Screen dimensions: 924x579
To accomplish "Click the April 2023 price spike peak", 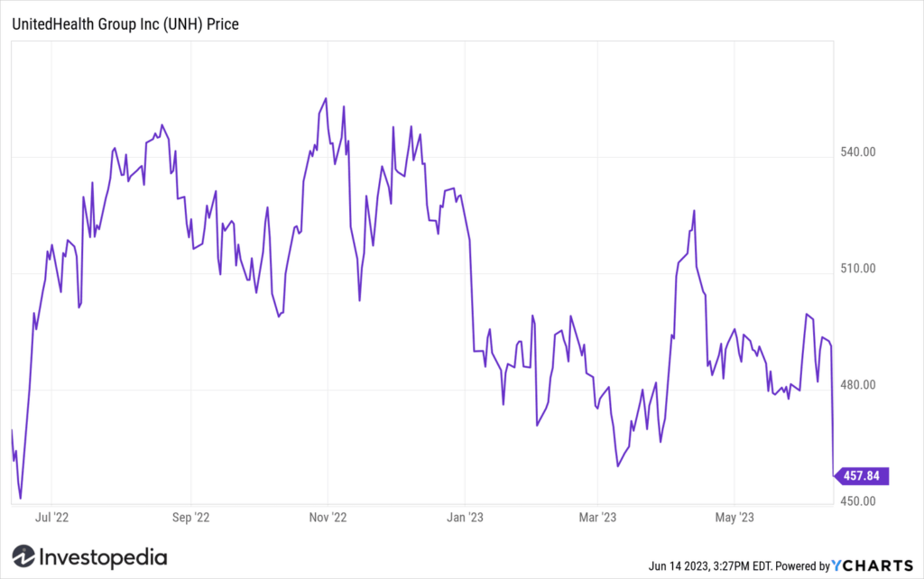I will coord(694,210).
